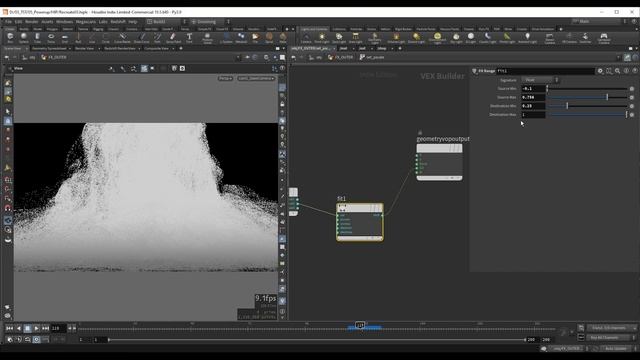Select the Torus shelf tool
Screen dimensions: 640x360
(51, 38)
